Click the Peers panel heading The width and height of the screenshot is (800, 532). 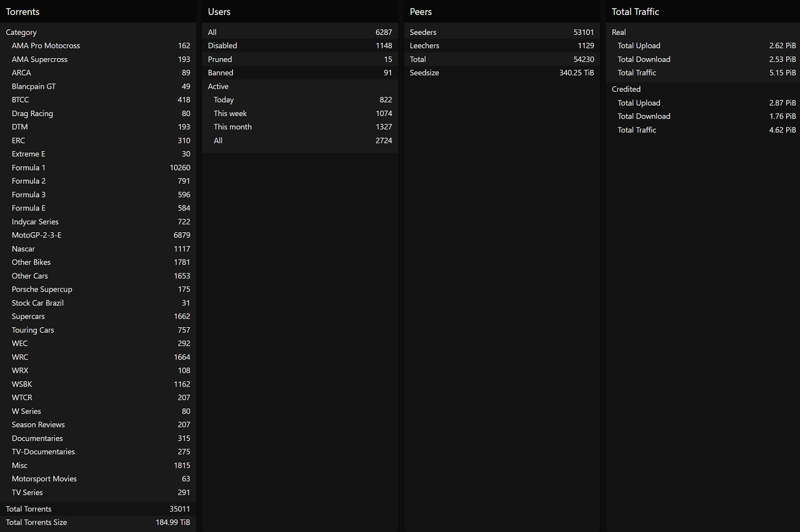click(421, 12)
